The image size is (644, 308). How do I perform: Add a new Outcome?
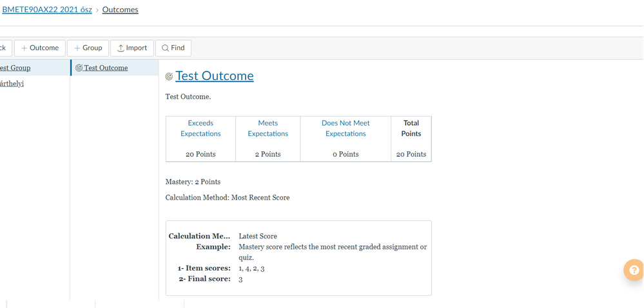[39, 48]
